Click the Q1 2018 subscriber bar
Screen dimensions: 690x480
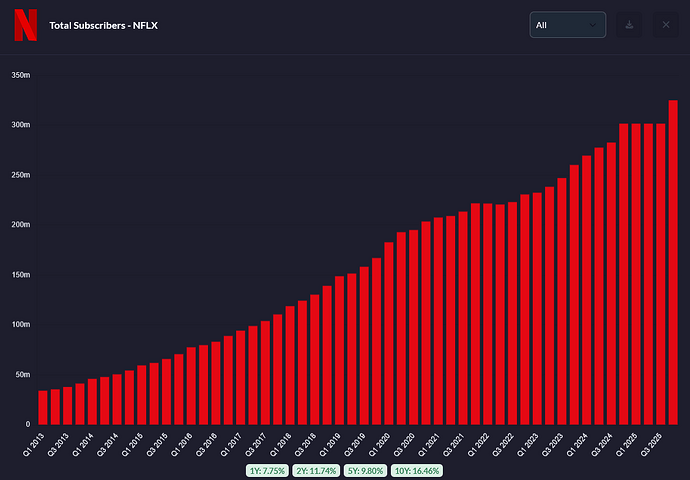pos(290,365)
